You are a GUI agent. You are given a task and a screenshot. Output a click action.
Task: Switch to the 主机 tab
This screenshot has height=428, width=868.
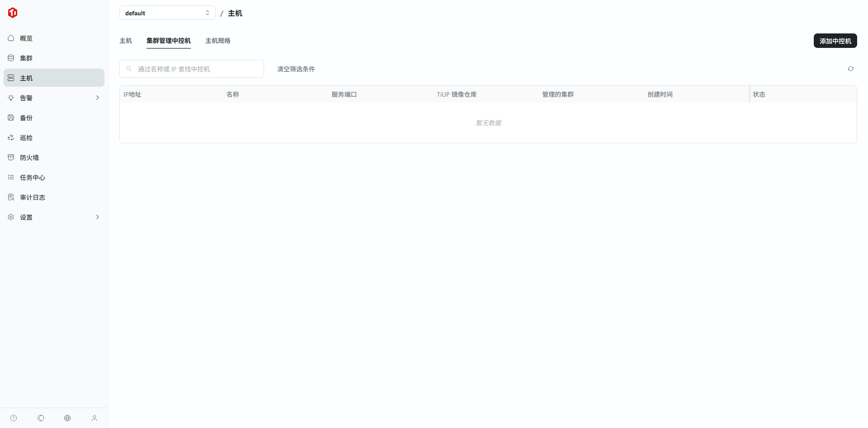click(126, 41)
